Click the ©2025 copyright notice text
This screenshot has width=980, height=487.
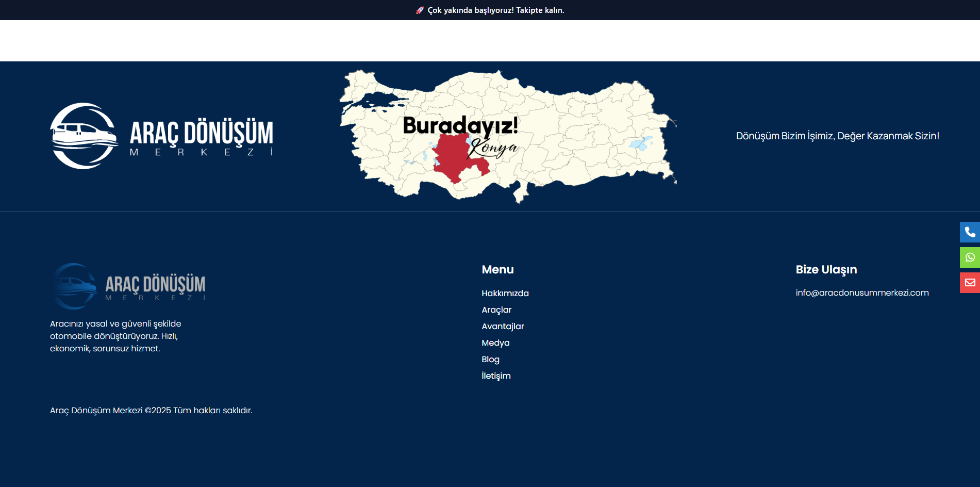click(151, 410)
